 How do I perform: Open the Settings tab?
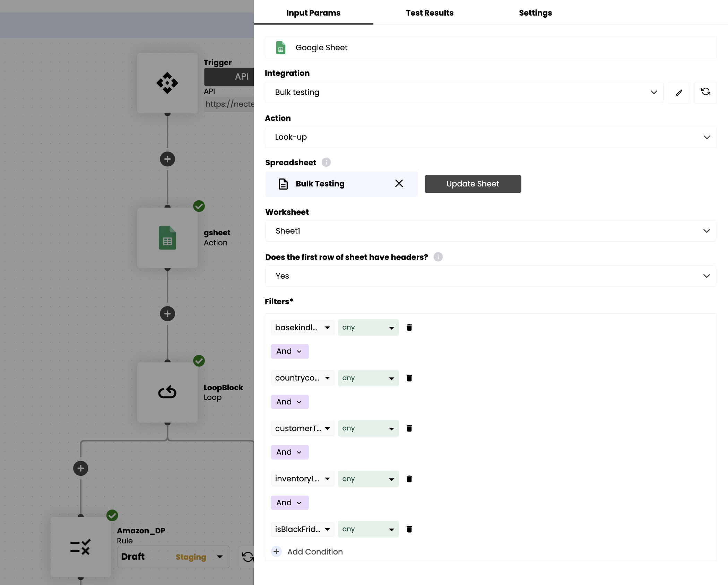[535, 13]
